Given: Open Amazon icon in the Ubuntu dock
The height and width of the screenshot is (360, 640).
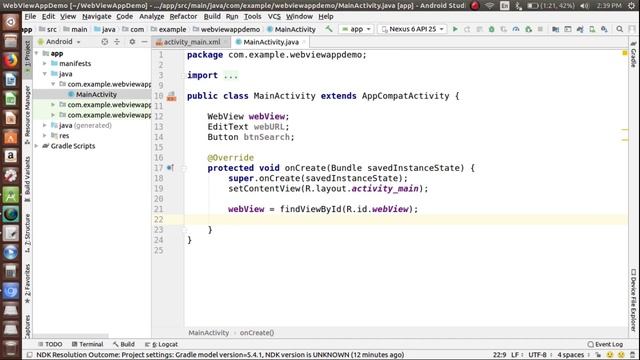Looking at the screenshot, I should coord(11,156).
